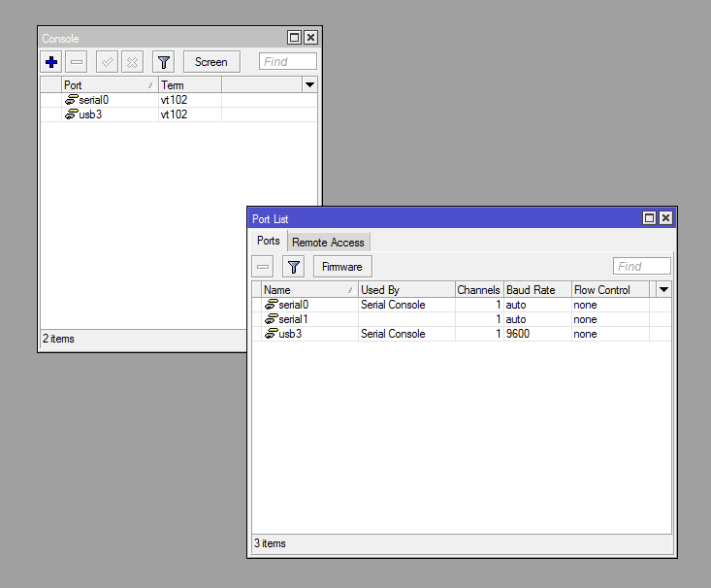Select usb3 row in Port List
This screenshot has height=588, width=711.
[462, 334]
